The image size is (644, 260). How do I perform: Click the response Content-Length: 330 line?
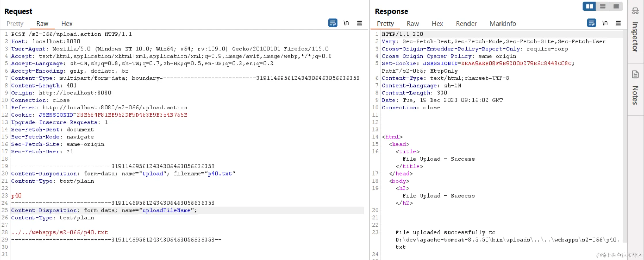[x=415, y=93]
